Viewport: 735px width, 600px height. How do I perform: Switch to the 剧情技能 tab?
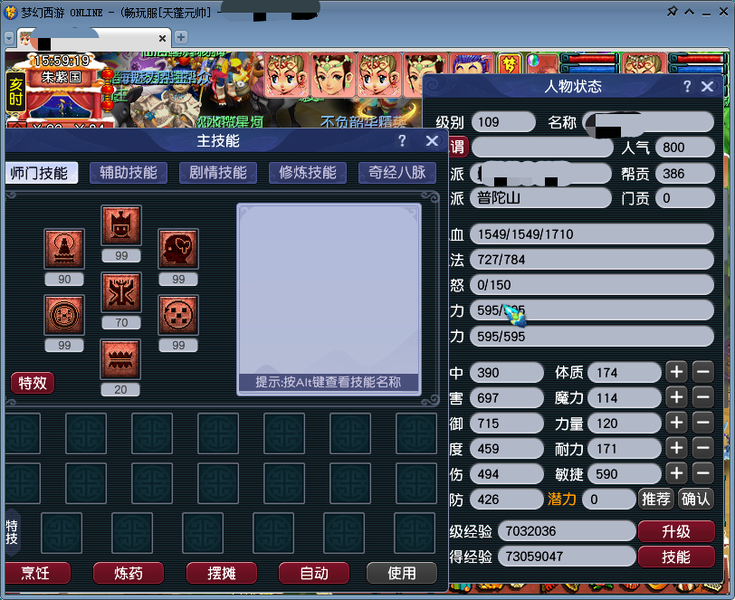pyautogui.click(x=218, y=172)
